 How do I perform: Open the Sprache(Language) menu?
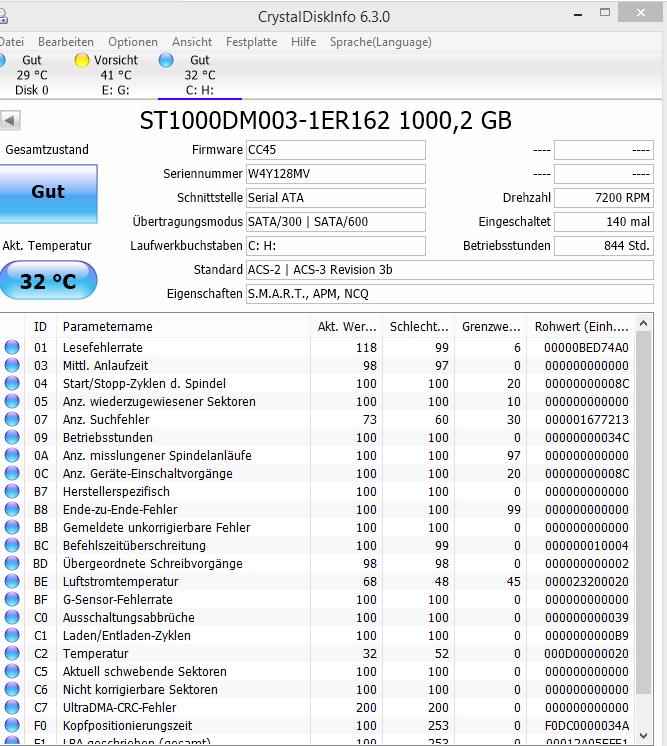click(381, 42)
